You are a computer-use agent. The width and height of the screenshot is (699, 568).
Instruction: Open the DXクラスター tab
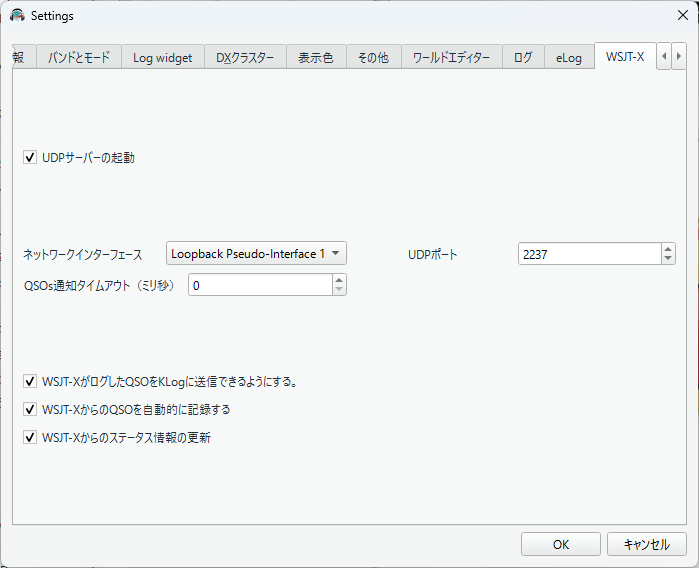[x=245, y=57]
